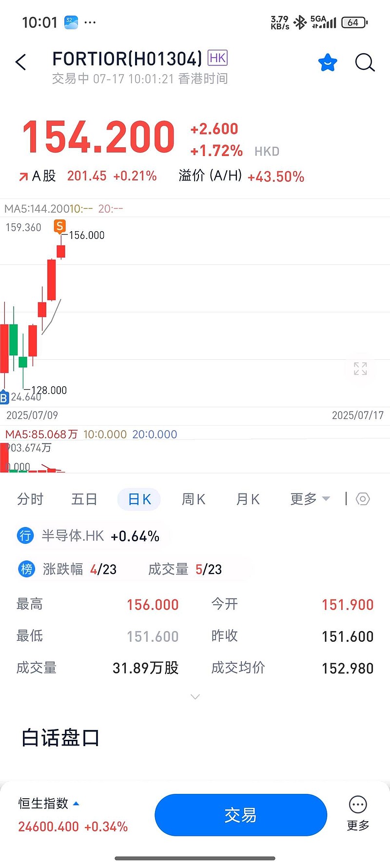Switch index via 恒生指数 arrow
390x868 pixels.
pyautogui.click(x=76, y=803)
